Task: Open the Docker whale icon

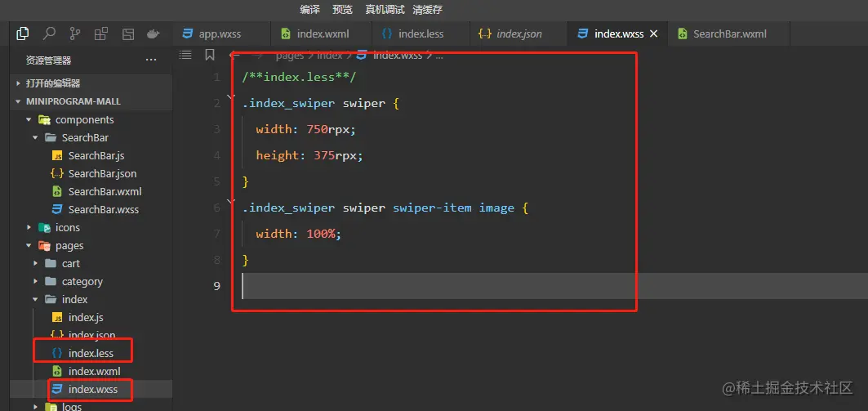Action: pos(154,34)
